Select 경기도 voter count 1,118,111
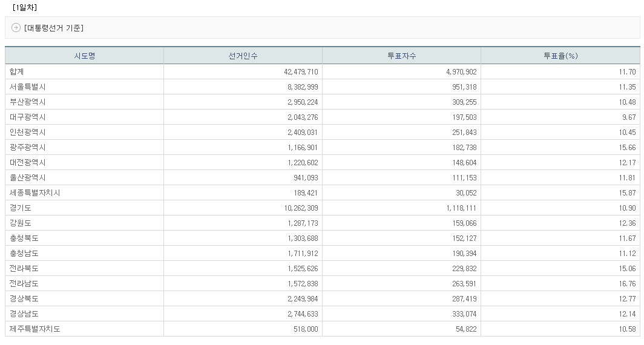Screen dimensions: 644x345 (x=460, y=208)
